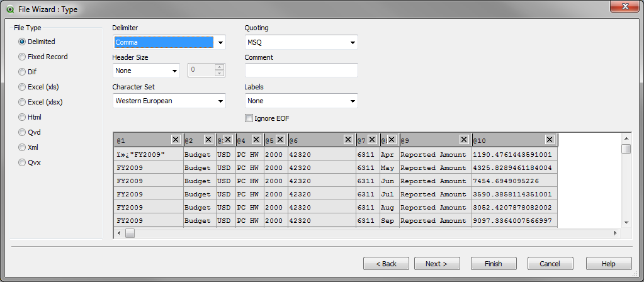Remove column @10 with its X icon
The image size is (644, 282).
pos(550,140)
